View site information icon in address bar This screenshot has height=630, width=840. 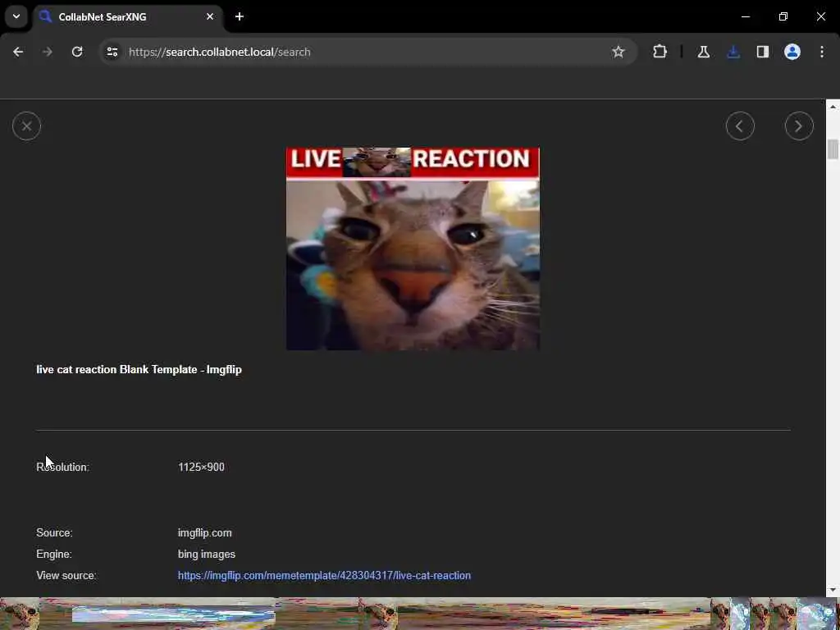point(112,52)
